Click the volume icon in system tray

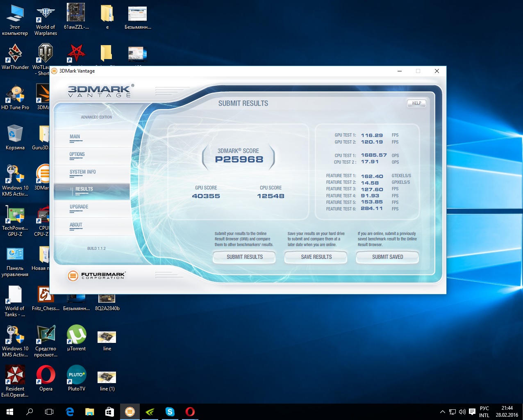point(462,412)
